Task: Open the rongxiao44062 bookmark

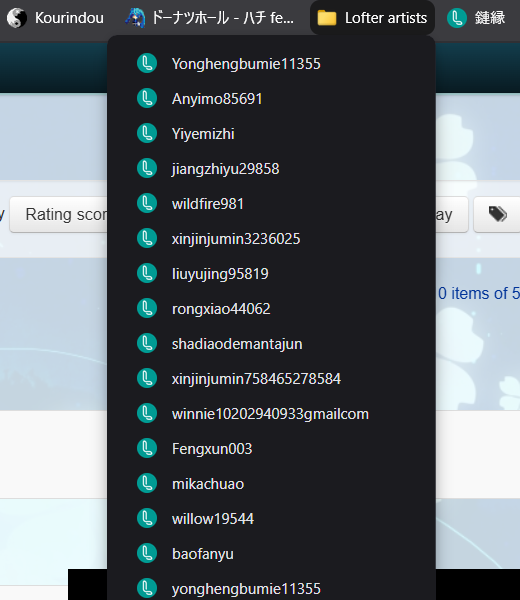Action: click(271, 308)
